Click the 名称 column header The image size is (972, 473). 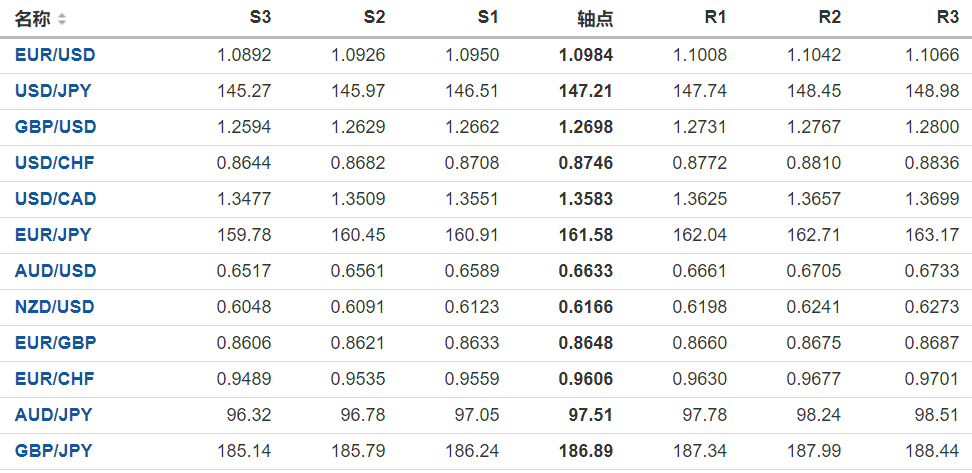(x=32, y=19)
